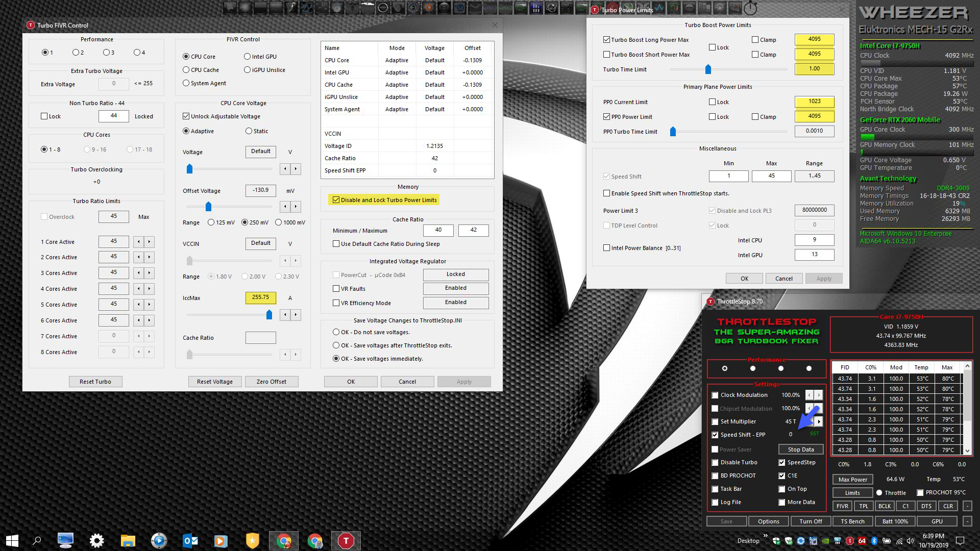Open the Wi-Fi network tray icon
Screen dimensions: 980x551
(x=899, y=541)
